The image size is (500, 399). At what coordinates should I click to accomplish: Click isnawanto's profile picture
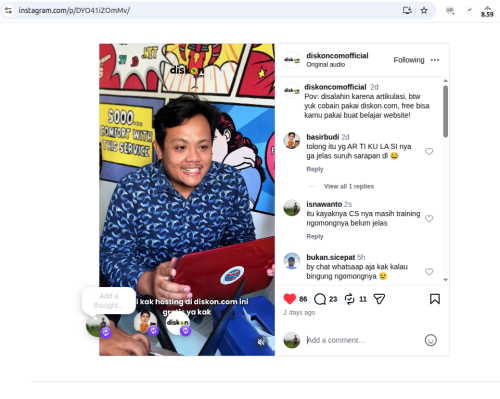point(292,208)
